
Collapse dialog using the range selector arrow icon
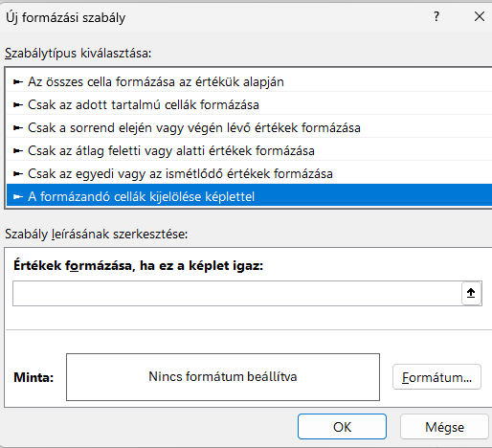click(x=471, y=293)
